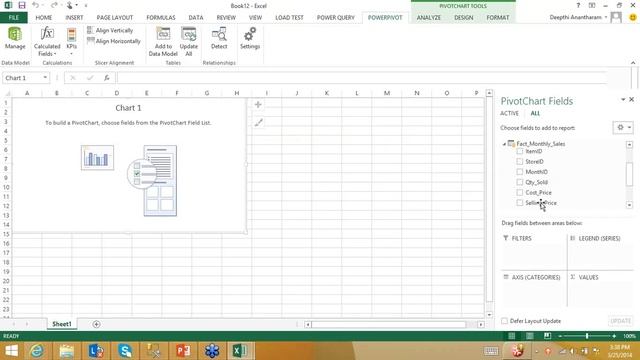Open the ANALYZE tab

(429, 18)
